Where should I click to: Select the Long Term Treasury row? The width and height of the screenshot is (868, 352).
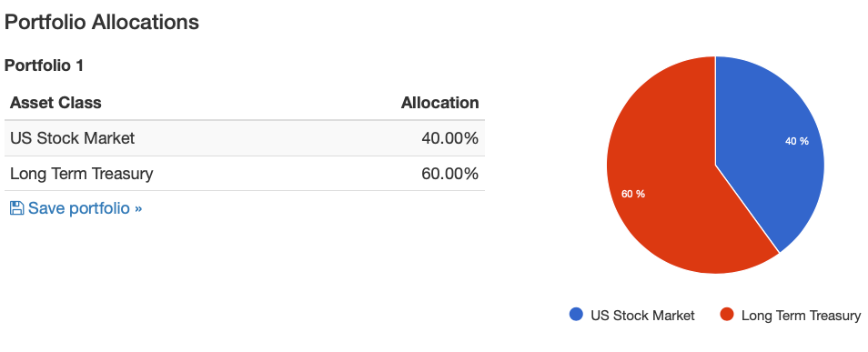pos(245,174)
